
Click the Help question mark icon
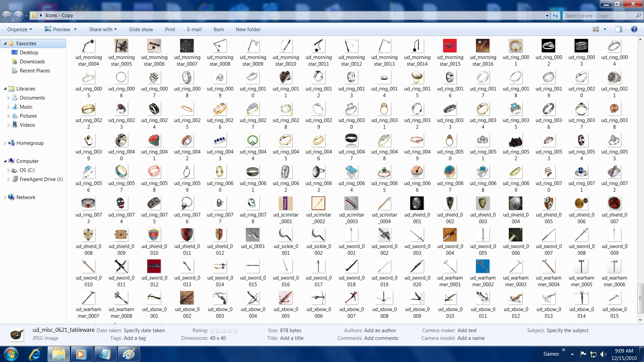[634, 29]
